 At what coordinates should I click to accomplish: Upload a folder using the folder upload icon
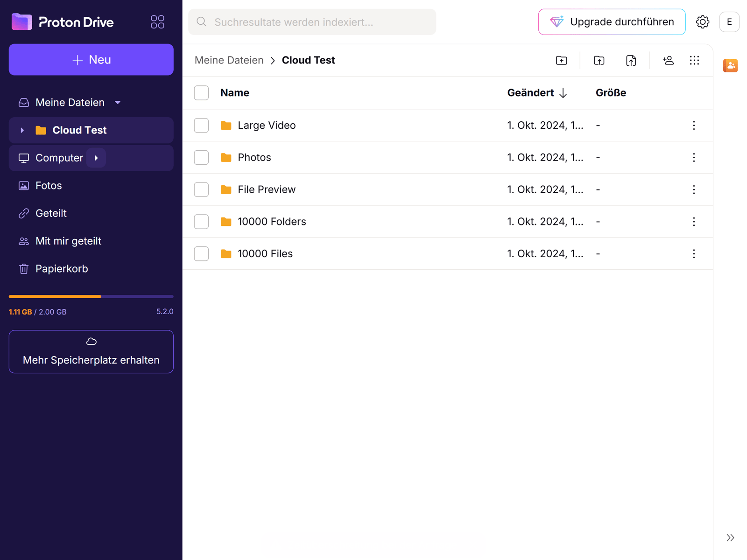(599, 60)
